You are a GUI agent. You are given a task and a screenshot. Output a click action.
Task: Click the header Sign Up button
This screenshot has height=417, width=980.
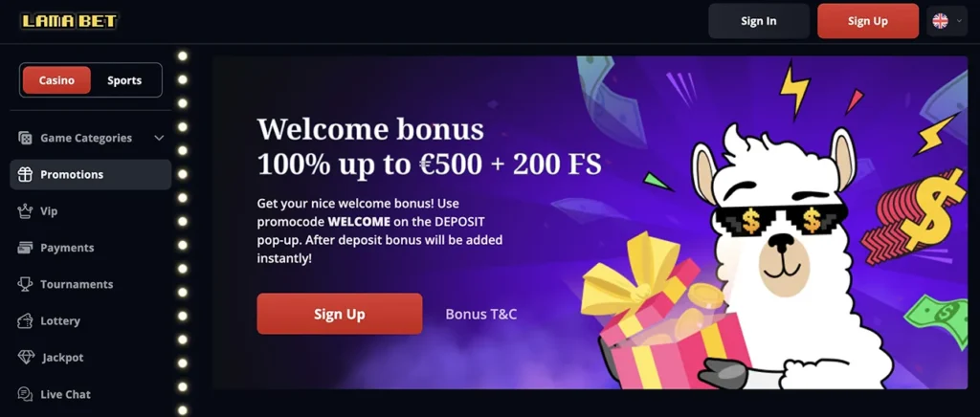tap(867, 21)
